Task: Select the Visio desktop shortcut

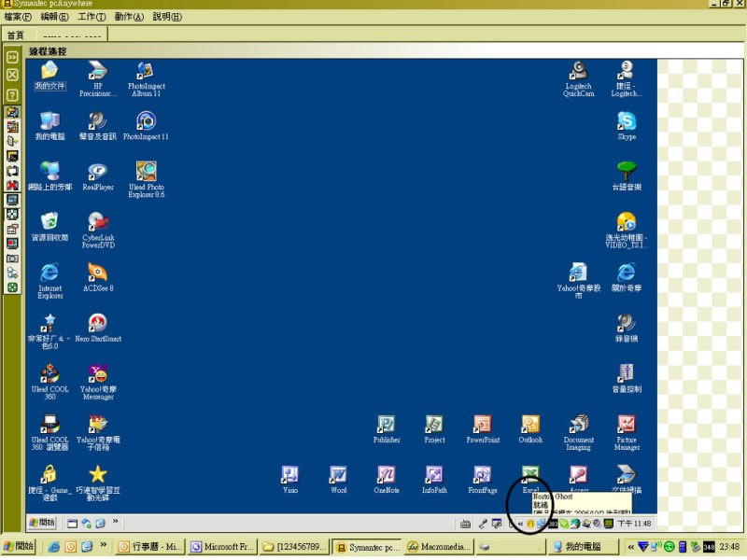Action: (290, 480)
